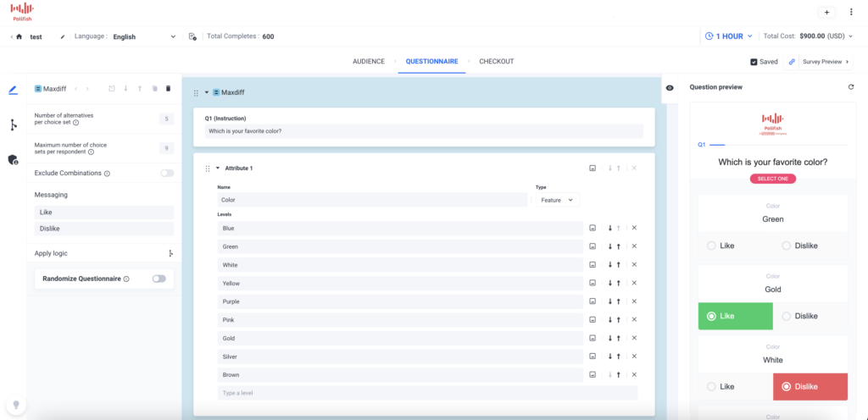Open the Type dropdown showing Feature

tap(557, 200)
